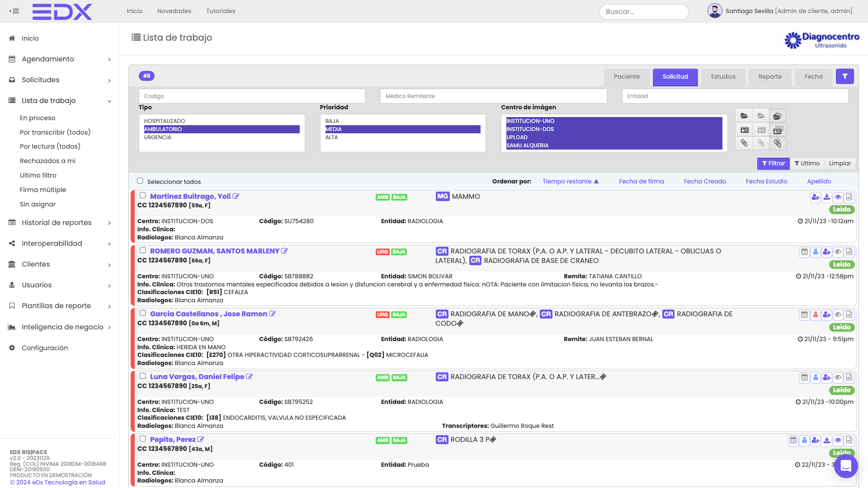This screenshot has height=488, width=868.
Task: Click the user avatar of Santiago Sevilla
Action: click(715, 11)
